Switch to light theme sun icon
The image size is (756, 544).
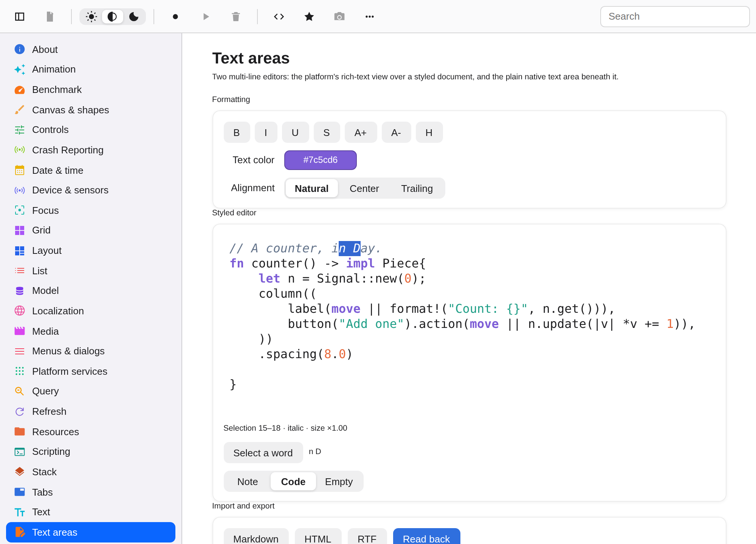pos(91,17)
